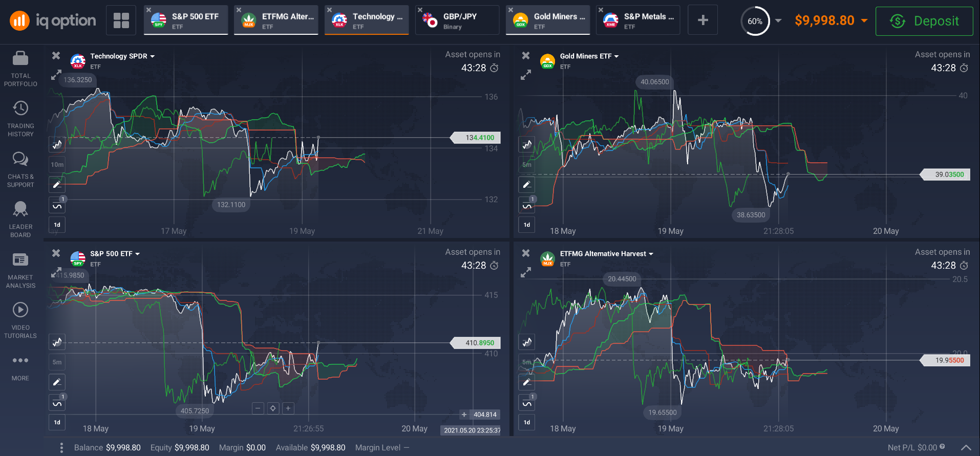Click the Net P/L help icon
This screenshot has width=980, height=456.
(x=942, y=447)
